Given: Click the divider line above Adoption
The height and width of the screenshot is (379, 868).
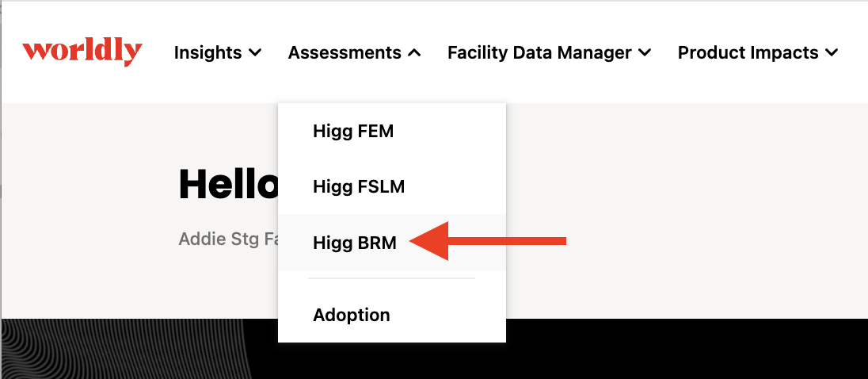Looking at the screenshot, I should [x=391, y=278].
